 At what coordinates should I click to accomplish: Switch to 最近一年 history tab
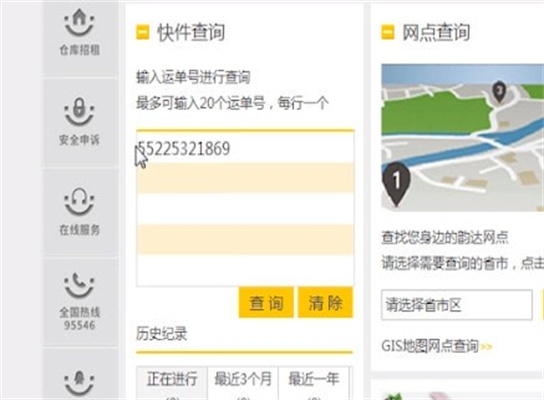(314, 383)
